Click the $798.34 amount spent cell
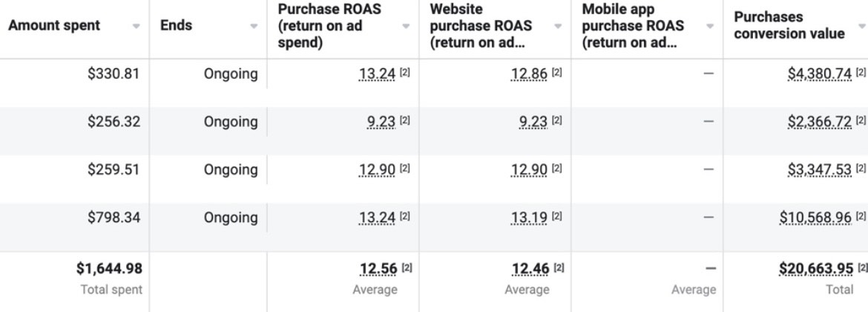 [114, 218]
